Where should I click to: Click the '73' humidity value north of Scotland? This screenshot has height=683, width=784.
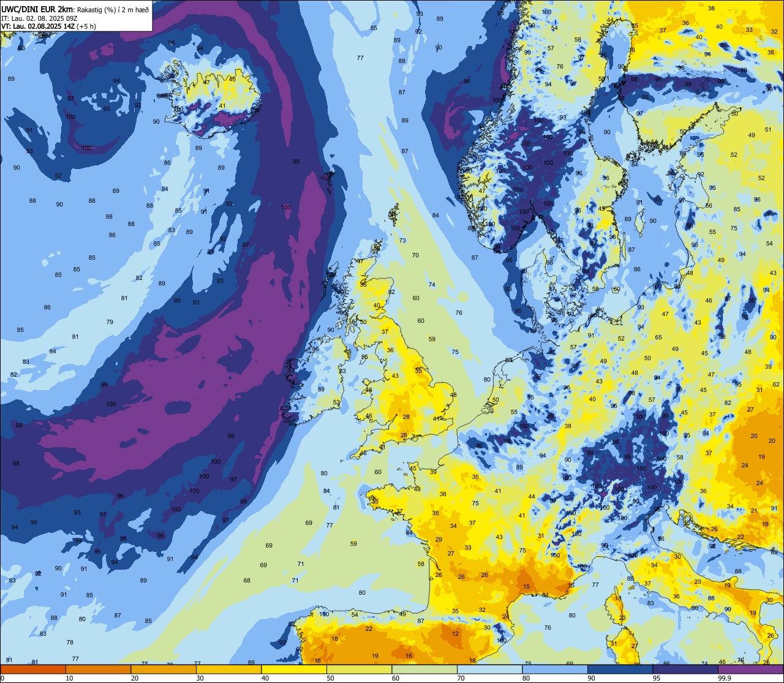click(x=402, y=241)
